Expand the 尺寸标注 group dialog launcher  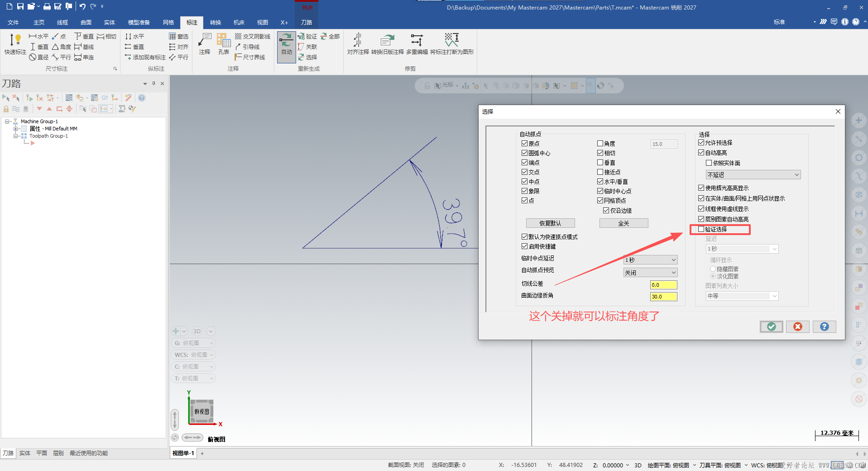[x=115, y=69]
